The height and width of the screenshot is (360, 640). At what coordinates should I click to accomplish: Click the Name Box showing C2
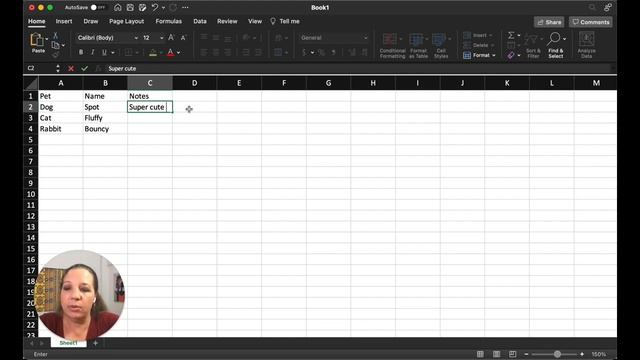(x=40, y=68)
